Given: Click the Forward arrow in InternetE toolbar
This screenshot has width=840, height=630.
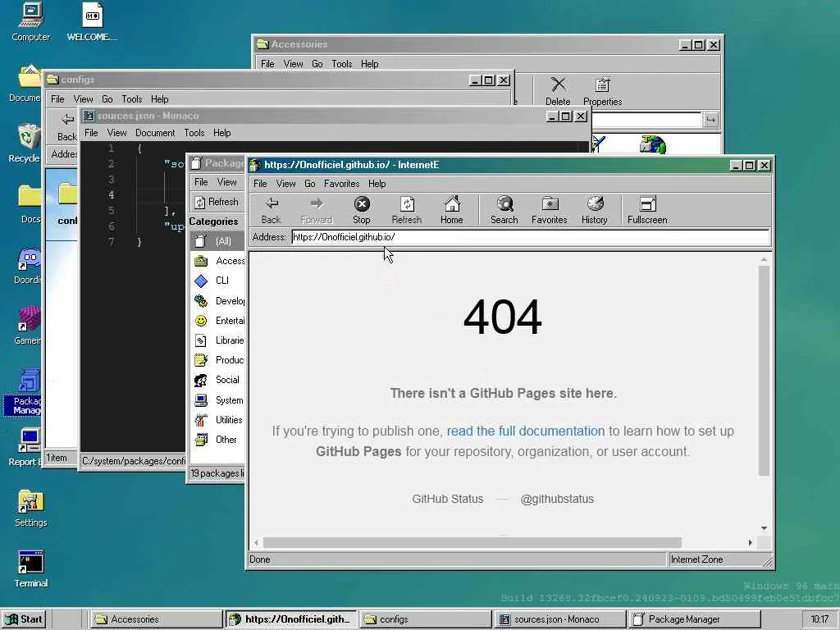Looking at the screenshot, I should 316,210.
